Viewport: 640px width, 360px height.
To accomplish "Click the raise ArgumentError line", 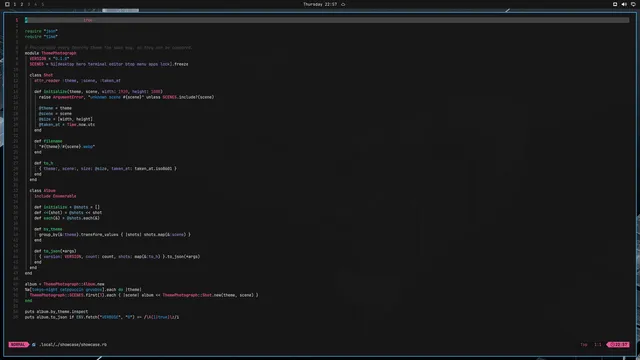I will [126, 97].
